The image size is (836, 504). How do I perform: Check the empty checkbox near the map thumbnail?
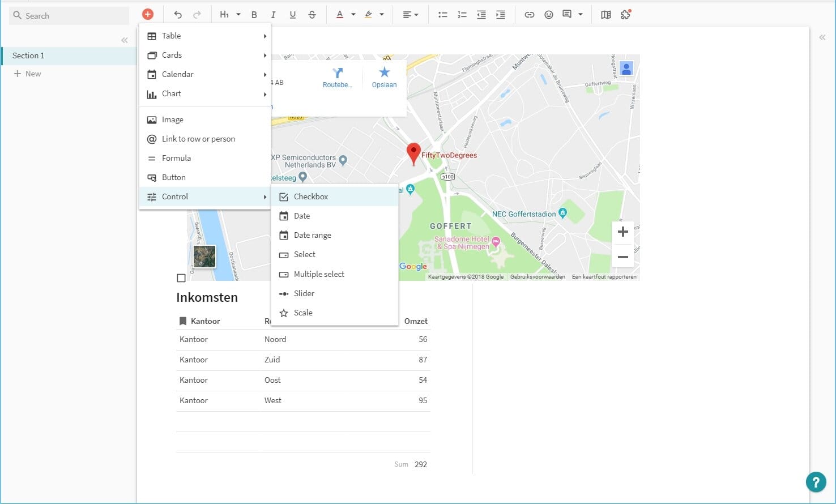[x=181, y=277]
